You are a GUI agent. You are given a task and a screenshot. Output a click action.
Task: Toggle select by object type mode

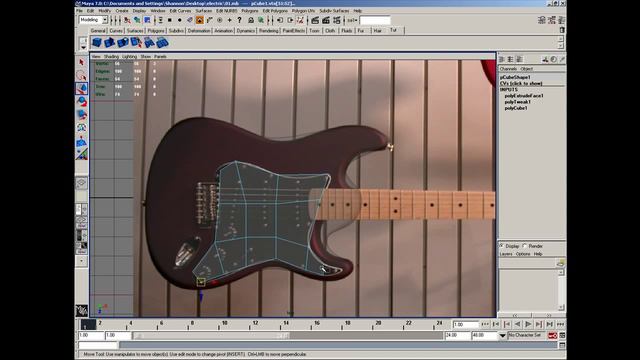[137, 20]
